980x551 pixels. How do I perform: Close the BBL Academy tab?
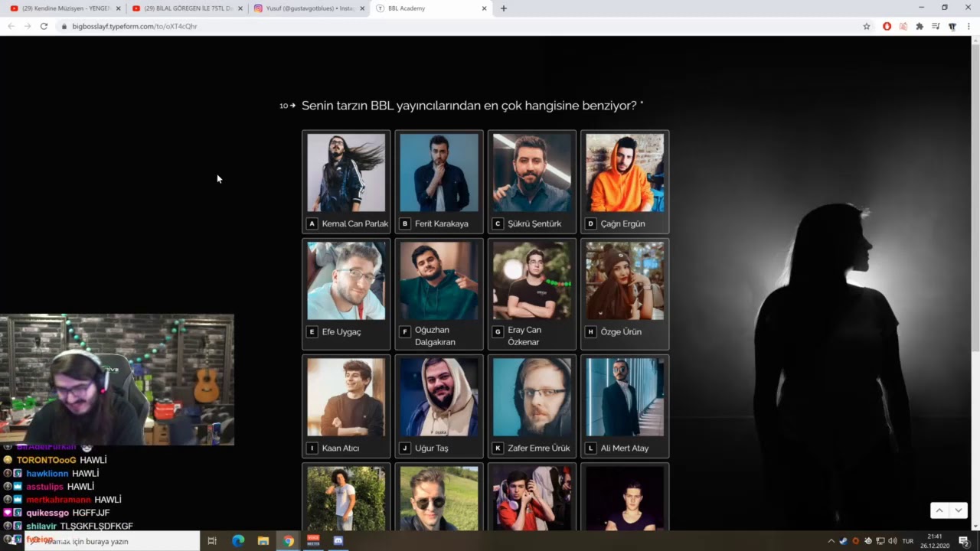point(484,8)
